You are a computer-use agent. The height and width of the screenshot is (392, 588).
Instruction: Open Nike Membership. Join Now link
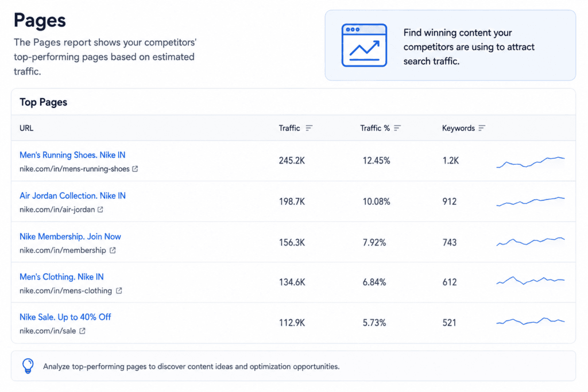pyautogui.click(x=70, y=236)
